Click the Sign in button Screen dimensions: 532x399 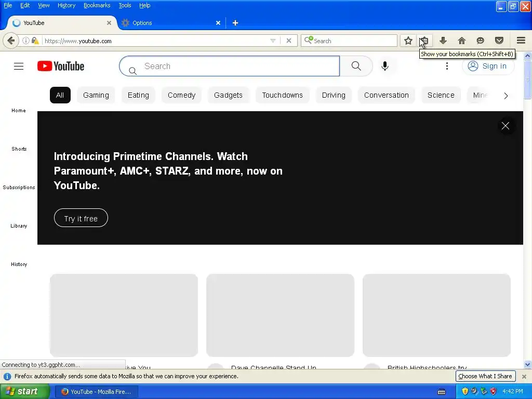pyautogui.click(x=488, y=66)
